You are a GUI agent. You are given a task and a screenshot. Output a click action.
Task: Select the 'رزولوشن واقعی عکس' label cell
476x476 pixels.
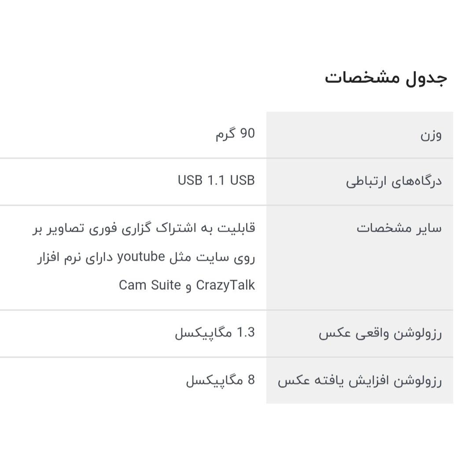click(360, 334)
